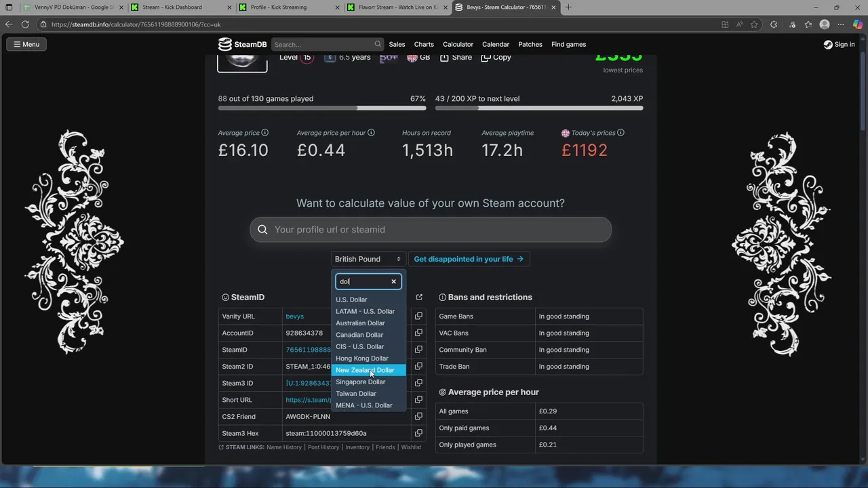Viewport: 868px width, 488px height.
Task: Copy the Steam2 ID value
Action: [418, 367]
